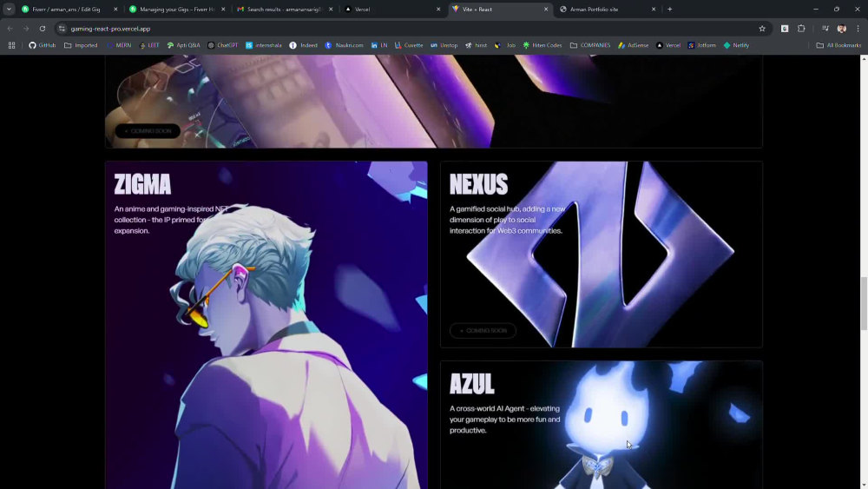The height and width of the screenshot is (489, 868).
Task: Open the ZIGMA card
Action: click(266, 325)
